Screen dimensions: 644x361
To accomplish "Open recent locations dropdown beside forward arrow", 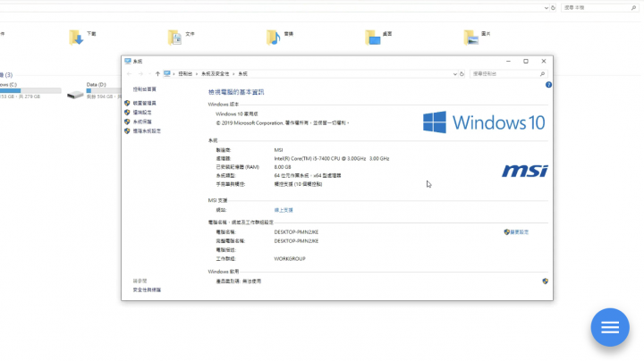I will (x=149, y=74).
